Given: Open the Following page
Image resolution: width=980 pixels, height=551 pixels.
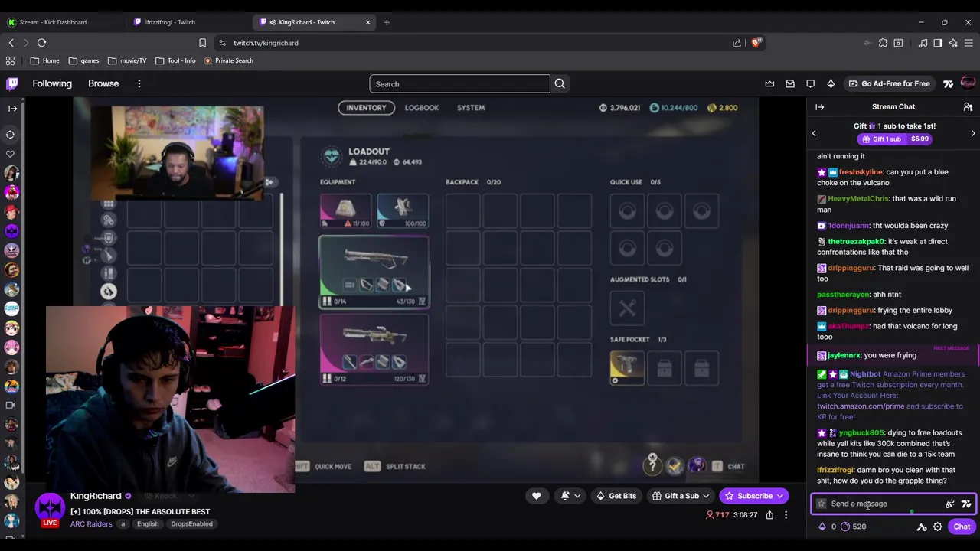Looking at the screenshot, I should [x=52, y=83].
